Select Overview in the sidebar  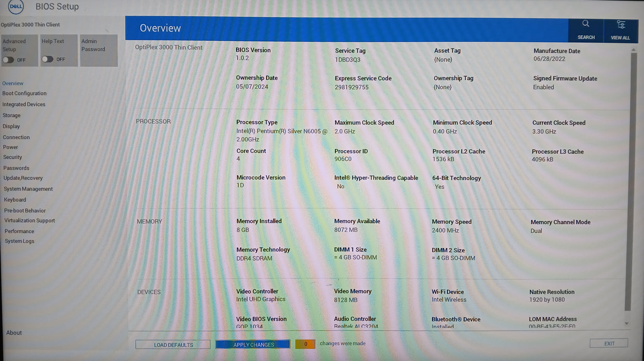click(x=13, y=83)
